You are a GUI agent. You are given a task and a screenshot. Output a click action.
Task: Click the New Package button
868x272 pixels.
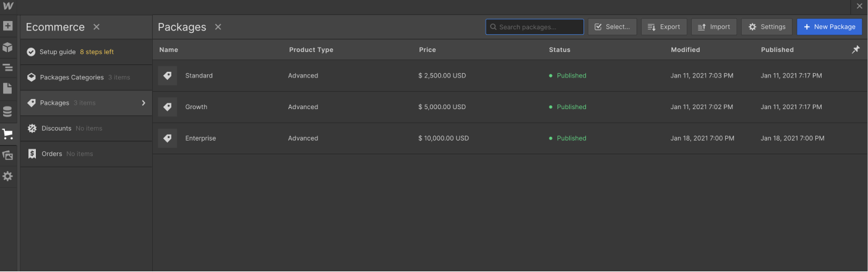829,27
